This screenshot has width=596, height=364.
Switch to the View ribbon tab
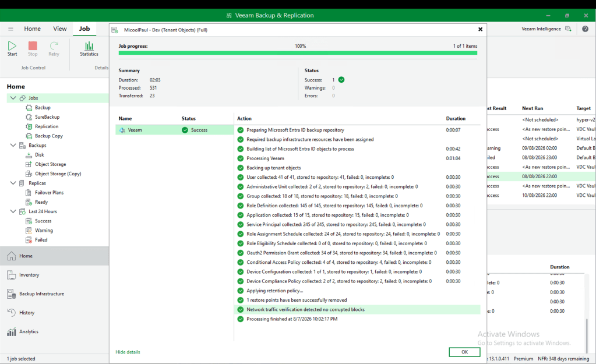[x=59, y=29]
